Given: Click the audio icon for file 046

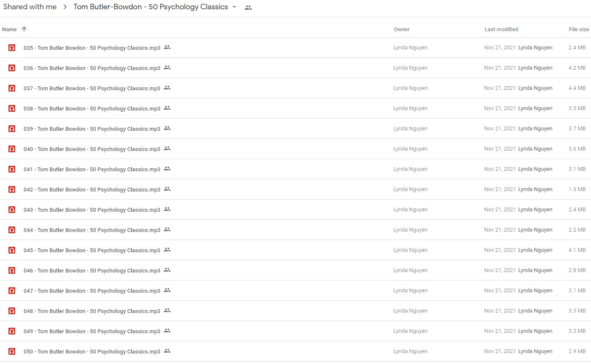Looking at the screenshot, I should [12, 270].
